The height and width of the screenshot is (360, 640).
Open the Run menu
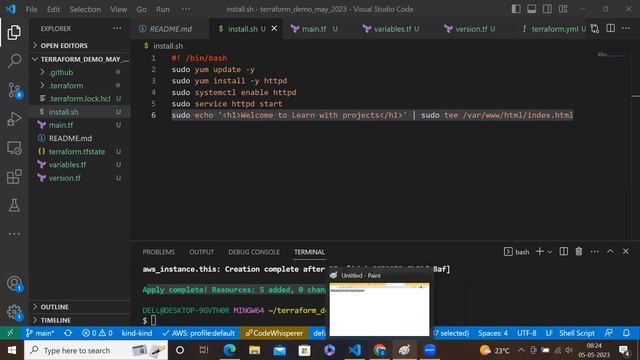(162, 9)
